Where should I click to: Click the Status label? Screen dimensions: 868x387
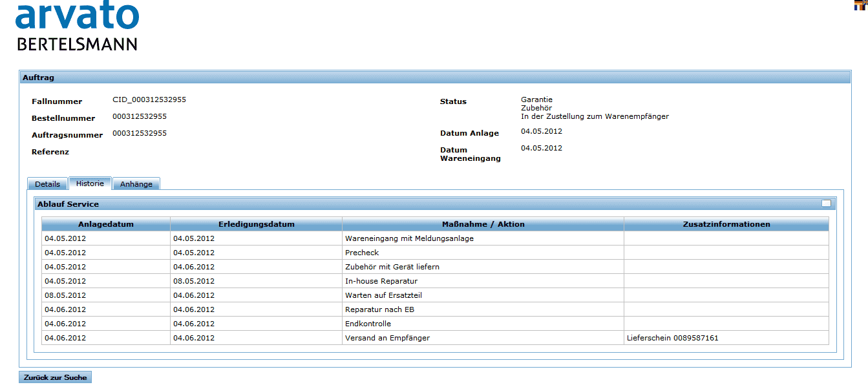pyautogui.click(x=453, y=101)
